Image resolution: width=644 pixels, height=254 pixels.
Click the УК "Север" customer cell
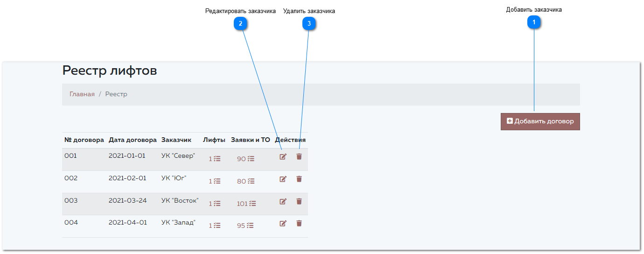178,156
